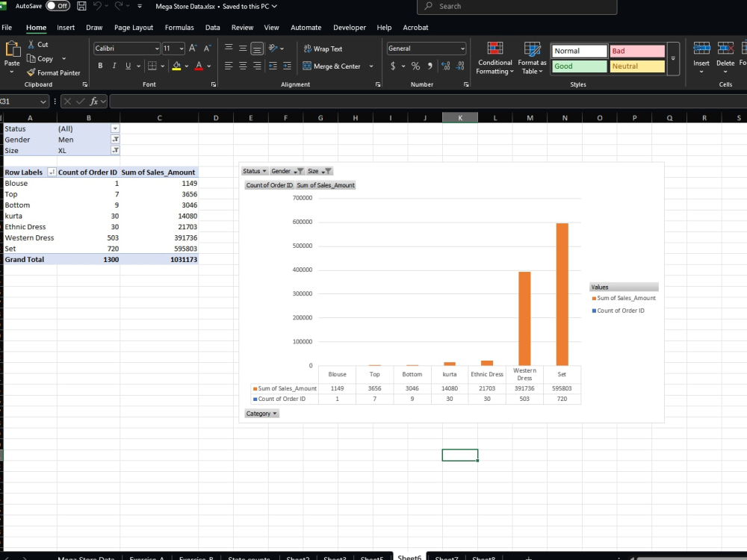Toggle Bottom Align button

pos(257,48)
